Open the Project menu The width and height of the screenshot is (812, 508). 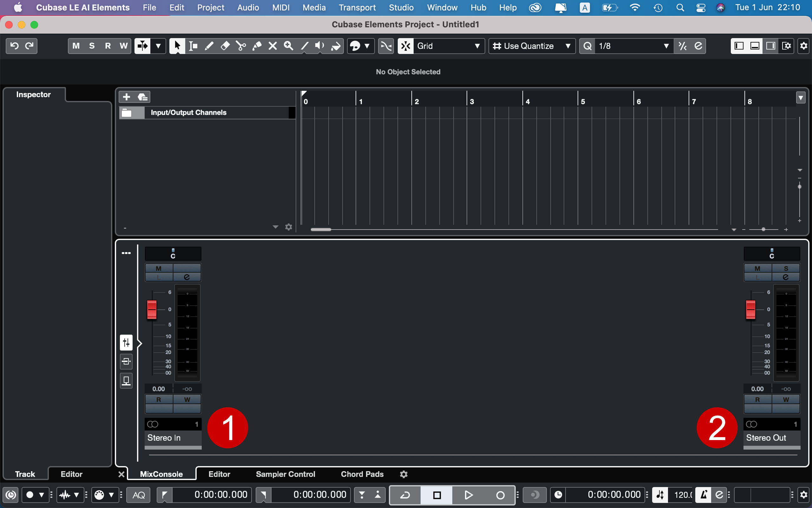pyautogui.click(x=210, y=7)
